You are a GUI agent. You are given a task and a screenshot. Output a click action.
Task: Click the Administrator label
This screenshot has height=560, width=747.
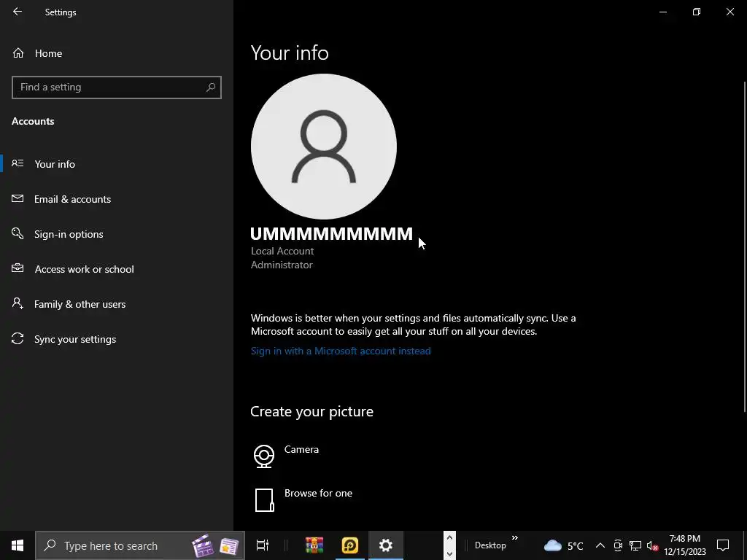click(282, 265)
